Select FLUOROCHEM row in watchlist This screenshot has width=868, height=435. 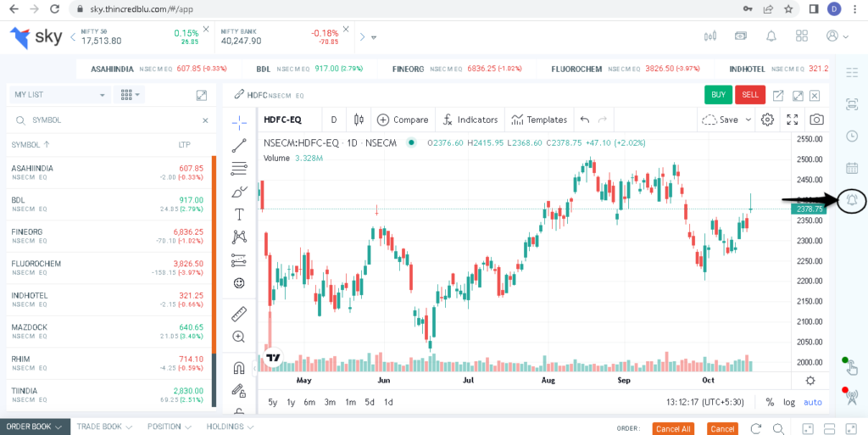coord(108,269)
